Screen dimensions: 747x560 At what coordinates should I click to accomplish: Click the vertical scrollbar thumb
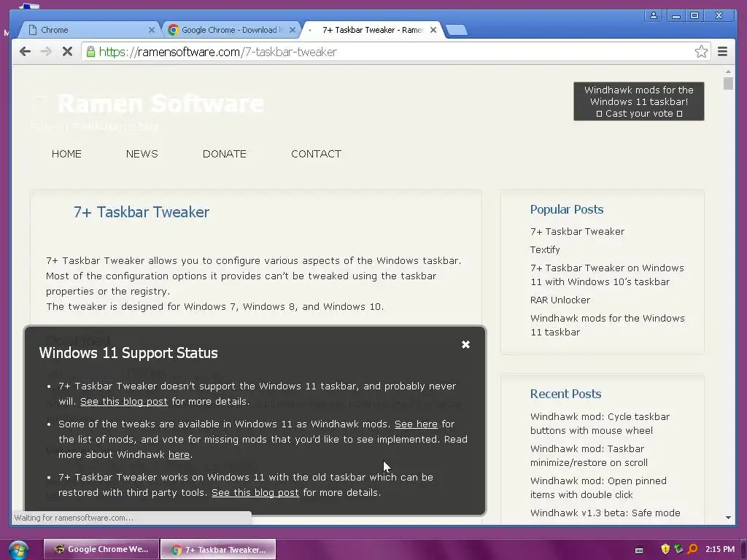[x=728, y=84]
